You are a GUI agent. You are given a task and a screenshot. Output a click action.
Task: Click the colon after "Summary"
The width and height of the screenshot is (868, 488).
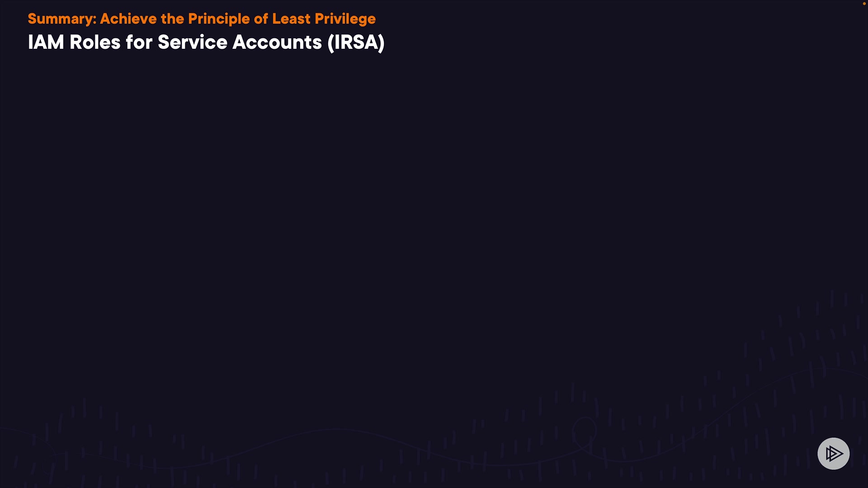click(x=95, y=20)
